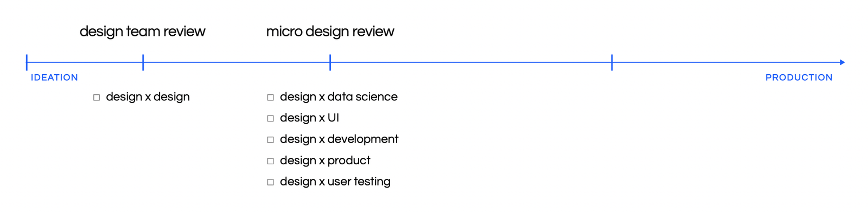Viewport: 868px width, 212px height.
Task: Click the design x development text
Action: coord(339,139)
